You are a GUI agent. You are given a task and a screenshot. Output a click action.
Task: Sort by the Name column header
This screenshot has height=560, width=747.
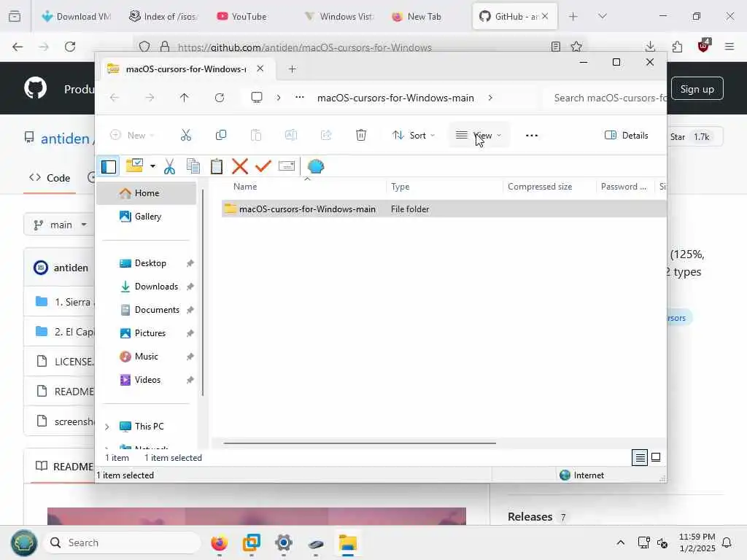(245, 187)
